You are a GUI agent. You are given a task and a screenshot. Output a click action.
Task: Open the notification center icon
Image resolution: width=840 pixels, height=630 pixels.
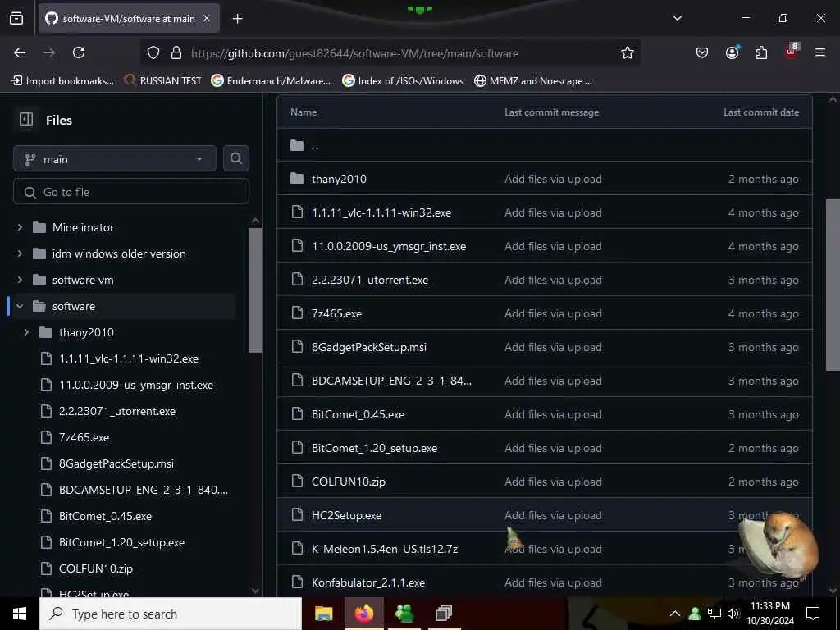[813, 614]
